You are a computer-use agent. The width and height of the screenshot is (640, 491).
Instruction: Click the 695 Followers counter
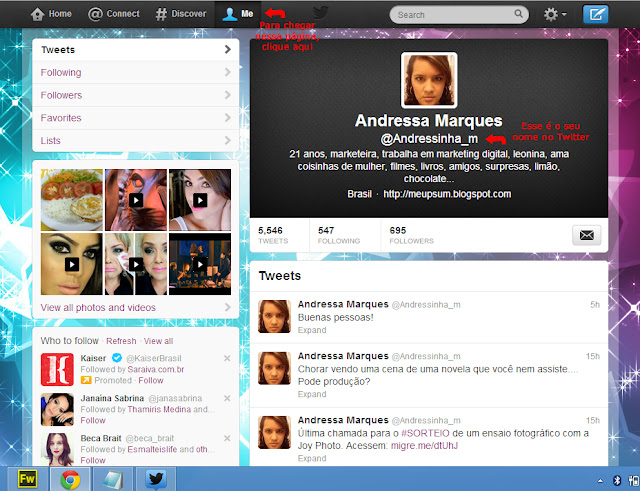tap(411, 236)
